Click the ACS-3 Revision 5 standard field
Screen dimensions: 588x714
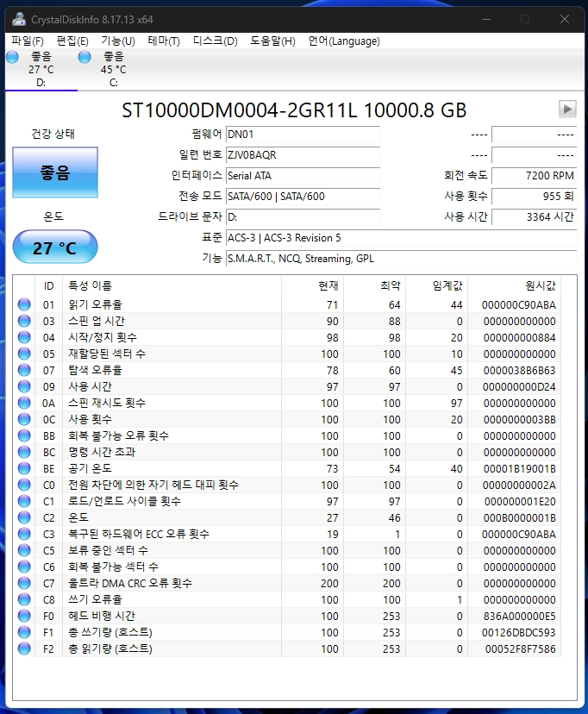[402, 238]
